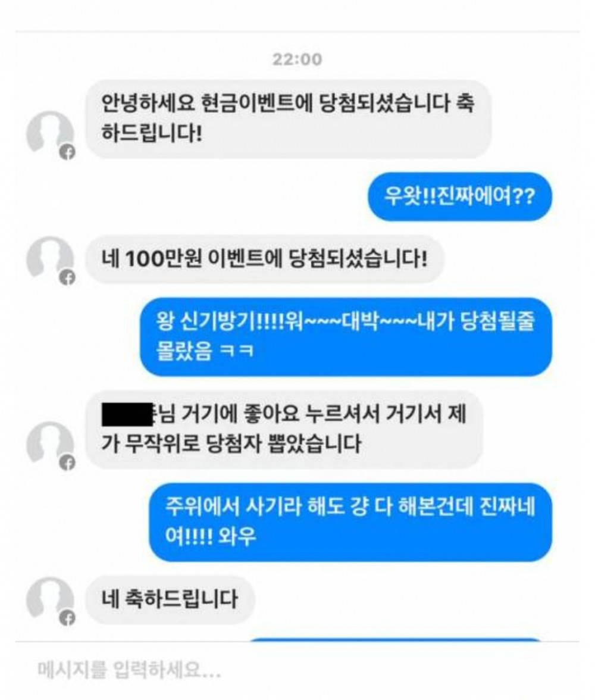Screen dimensions: 595x700
Task: Open avatar next to 무작위로 당첨자 message
Action: coord(50,444)
